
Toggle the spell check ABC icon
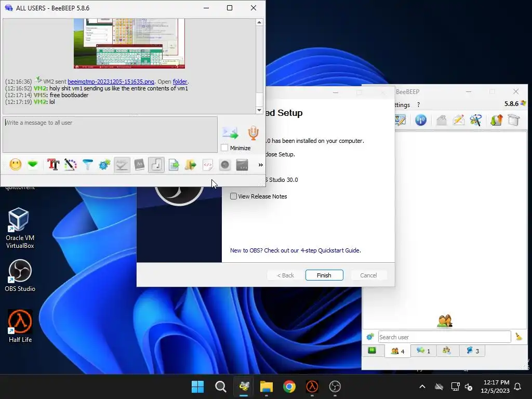click(122, 165)
